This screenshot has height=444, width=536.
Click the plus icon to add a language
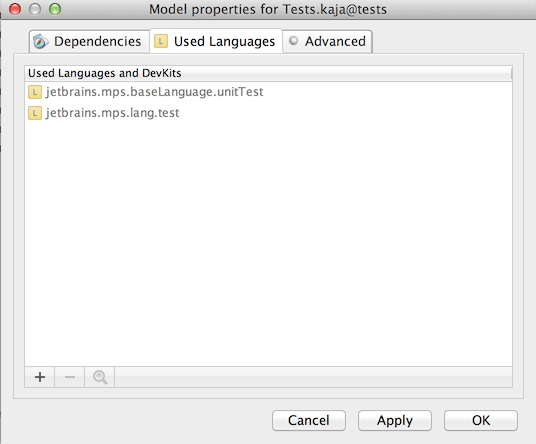tap(40, 377)
